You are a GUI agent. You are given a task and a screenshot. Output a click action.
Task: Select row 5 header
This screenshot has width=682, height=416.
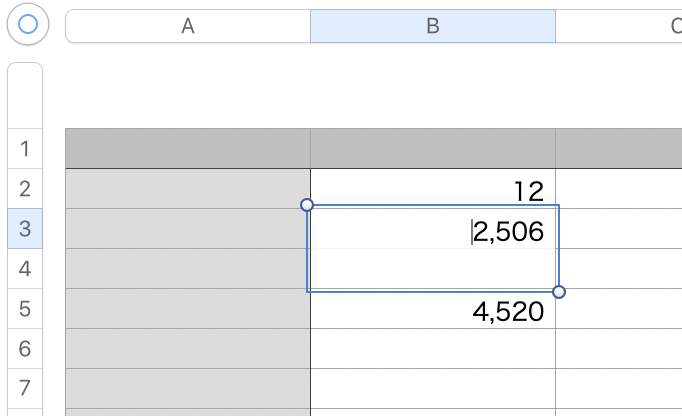[x=25, y=309]
